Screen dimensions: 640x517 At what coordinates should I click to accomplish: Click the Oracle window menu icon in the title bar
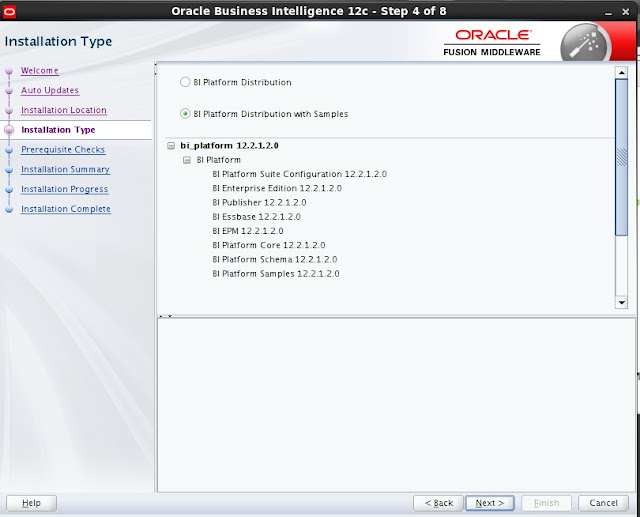(x=9, y=11)
